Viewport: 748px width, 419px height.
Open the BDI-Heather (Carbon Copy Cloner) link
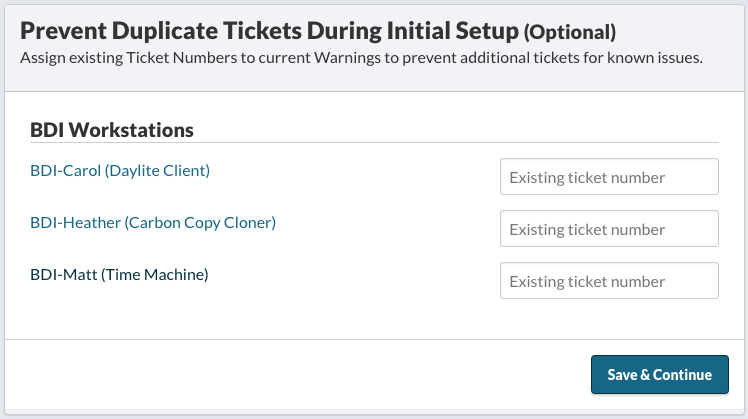153,223
